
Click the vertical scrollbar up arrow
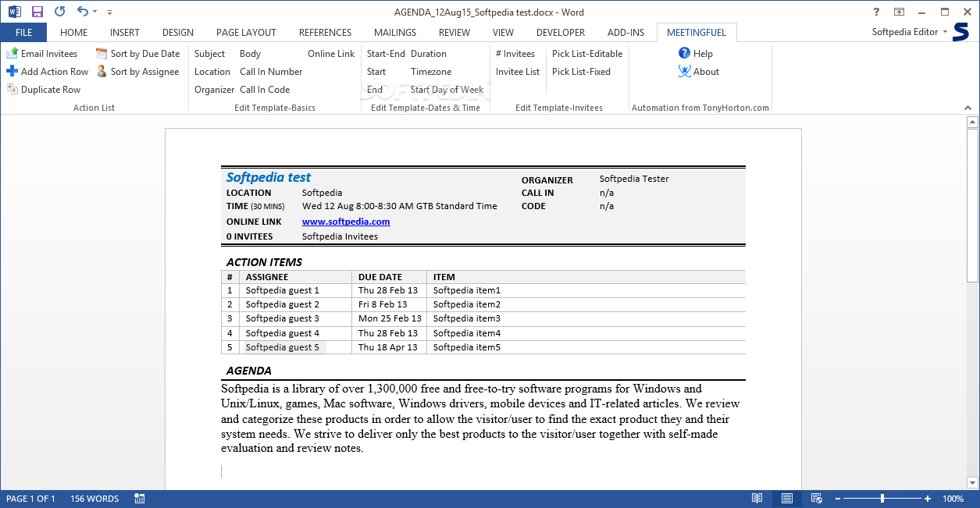[973, 122]
